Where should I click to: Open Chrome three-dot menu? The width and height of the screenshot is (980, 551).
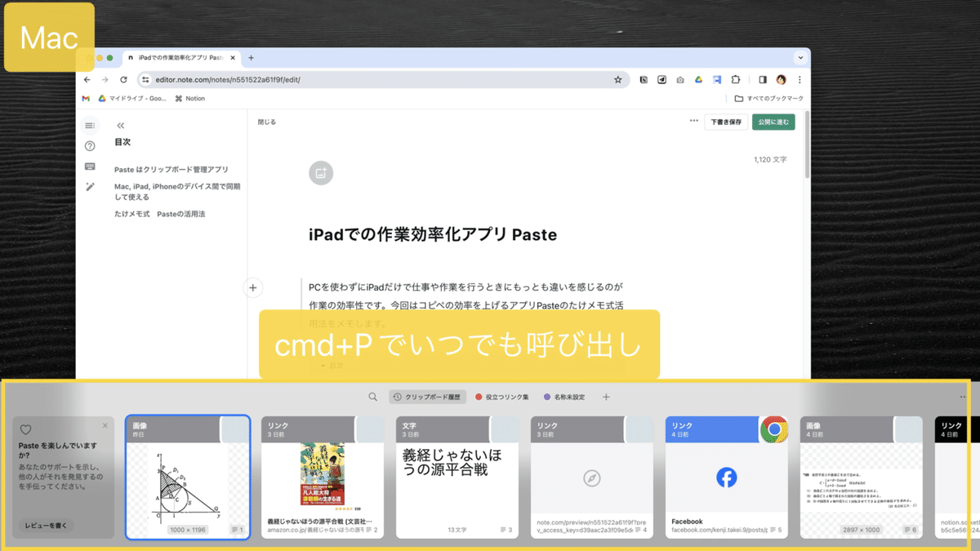[800, 80]
